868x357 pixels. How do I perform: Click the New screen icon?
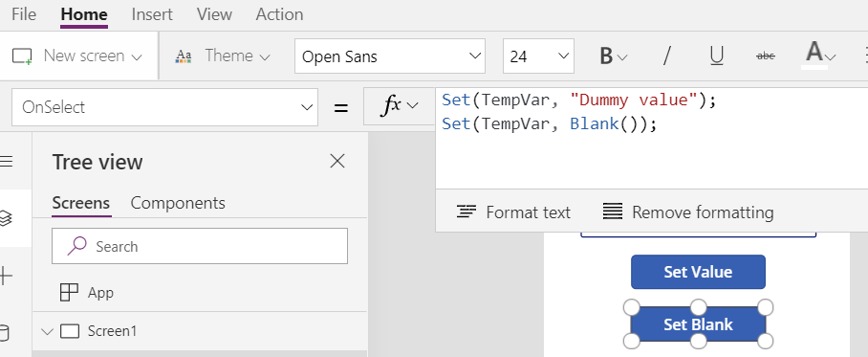point(22,56)
